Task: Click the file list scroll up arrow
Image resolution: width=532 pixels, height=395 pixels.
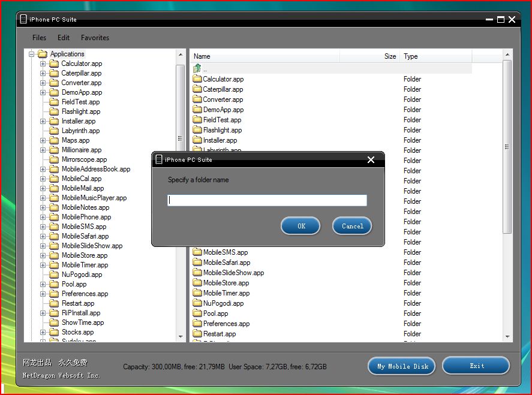Action: [x=507, y=55]
